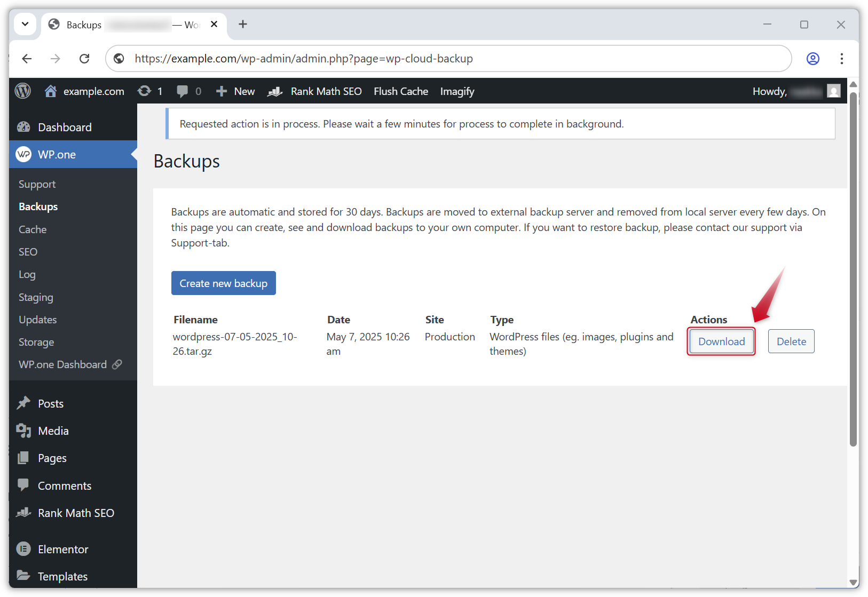
Task: Select New in the admin toolbar
Action: 235,91
